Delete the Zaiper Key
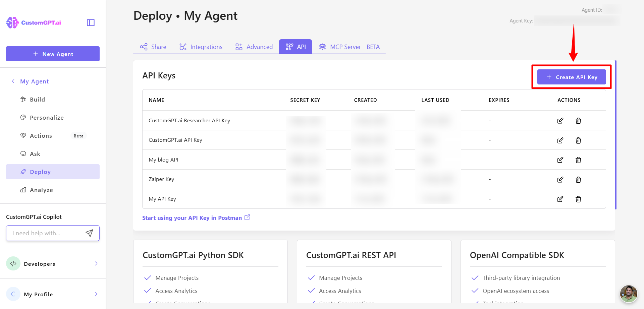Viewport: 644px width, 309px height. [578, 179]
